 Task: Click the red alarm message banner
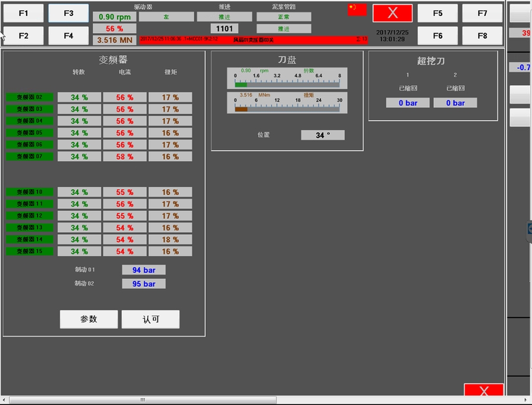(x=253, y=40)
